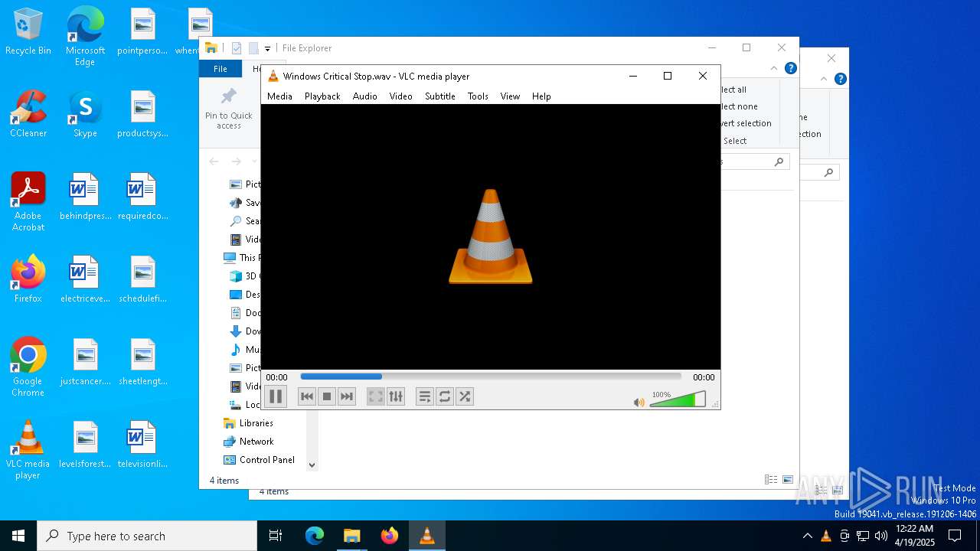Select televisionli Word document on desktop
This screenshot has height=551, width=980.
142,445
